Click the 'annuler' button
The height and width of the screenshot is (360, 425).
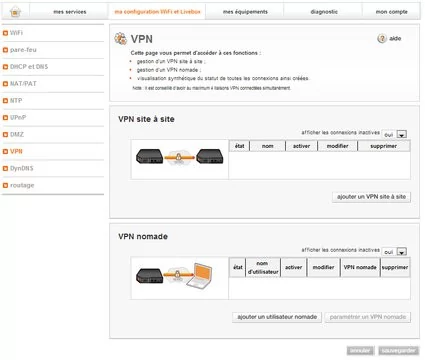click(x=360, y=350)
